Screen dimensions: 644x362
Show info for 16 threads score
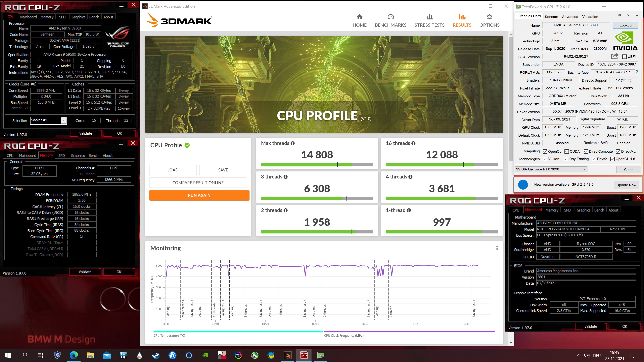(413, 143)
